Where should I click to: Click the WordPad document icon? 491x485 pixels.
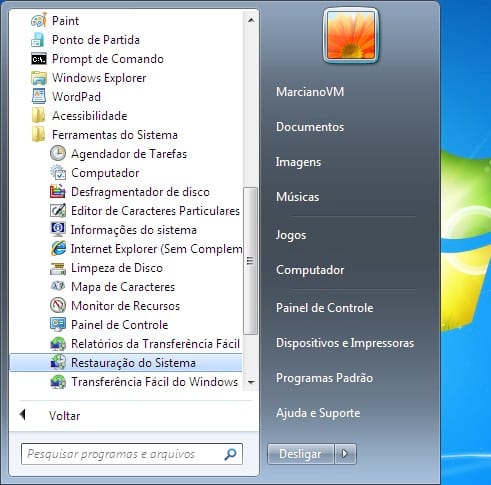(39, 97)
